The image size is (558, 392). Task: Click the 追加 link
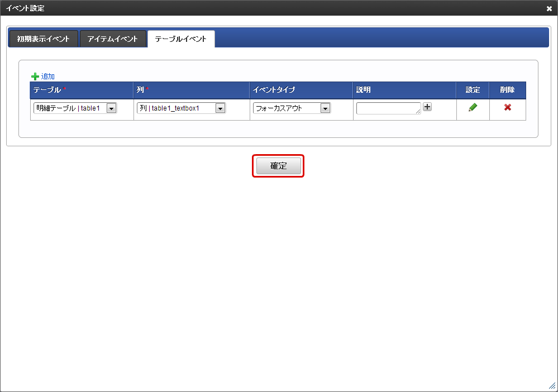click(47, 77)
